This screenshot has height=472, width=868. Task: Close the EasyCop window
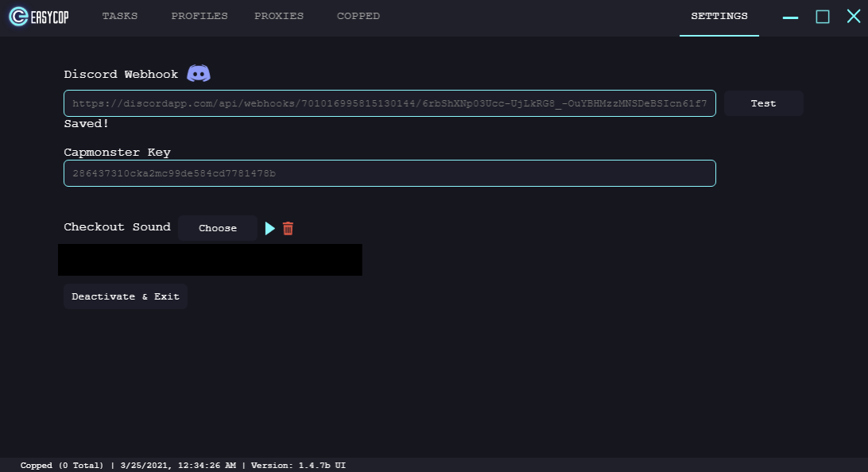[854, 17]
